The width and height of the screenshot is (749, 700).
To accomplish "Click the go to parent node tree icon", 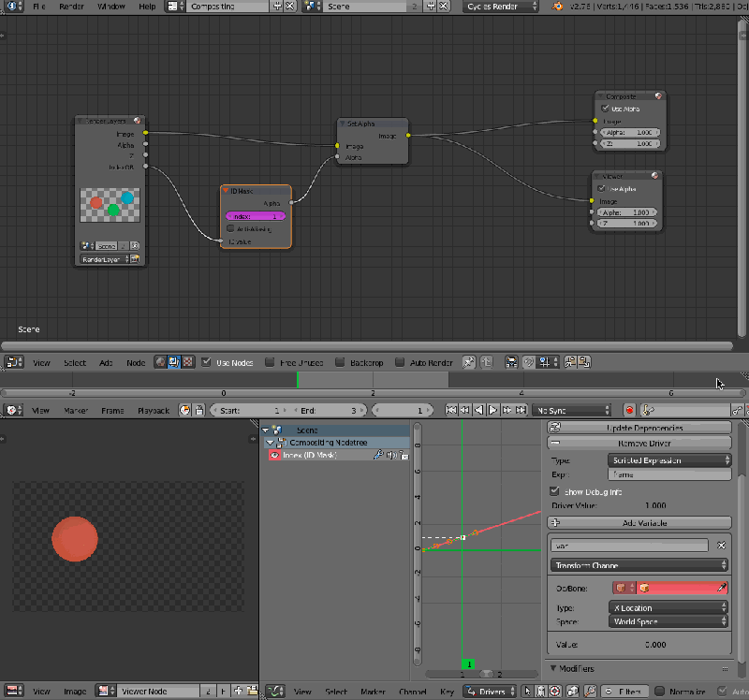I will [486, 362].
